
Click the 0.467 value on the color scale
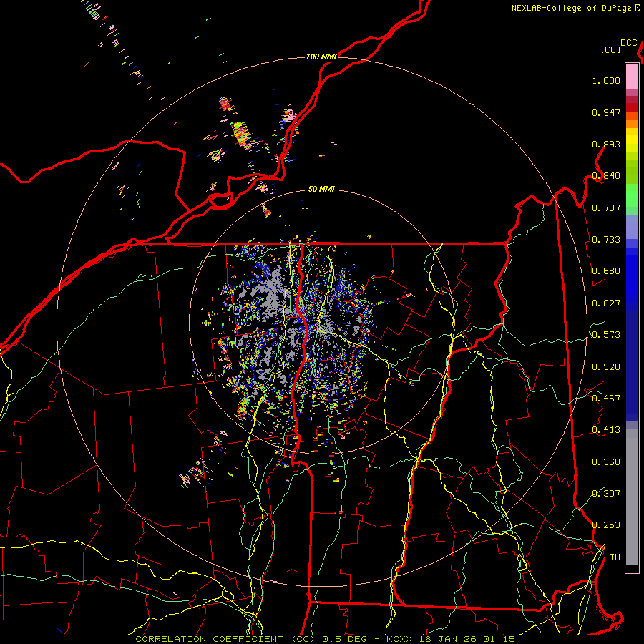(x=606, y=399)
